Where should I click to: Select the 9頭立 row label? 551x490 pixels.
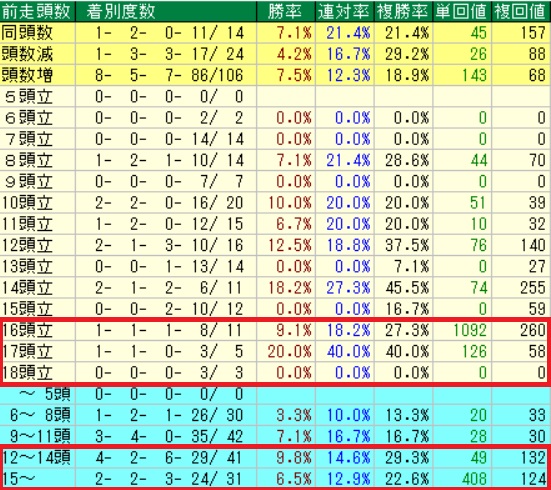pos(29,181)
